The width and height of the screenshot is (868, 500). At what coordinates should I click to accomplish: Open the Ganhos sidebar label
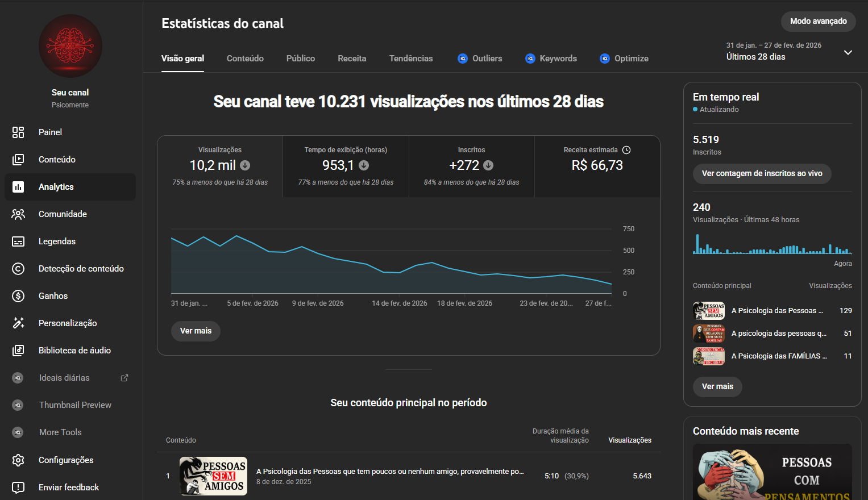coord(53,296)
